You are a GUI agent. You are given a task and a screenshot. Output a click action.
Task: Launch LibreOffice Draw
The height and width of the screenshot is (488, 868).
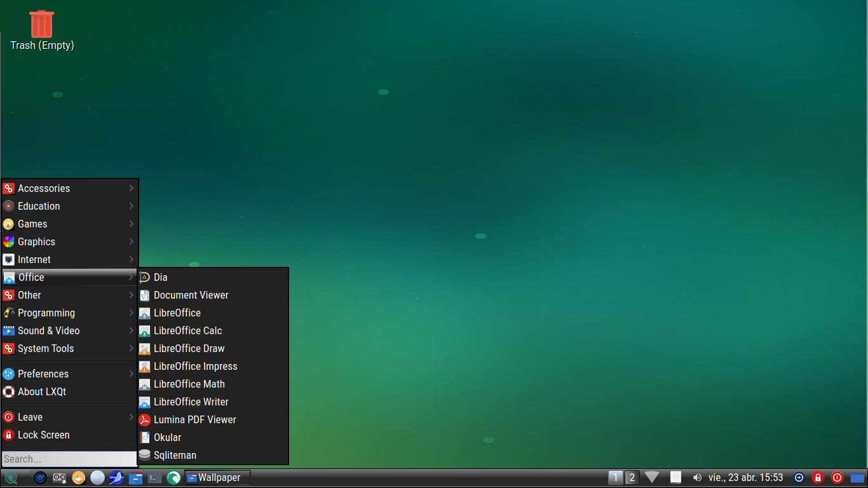tap(214, 348)
